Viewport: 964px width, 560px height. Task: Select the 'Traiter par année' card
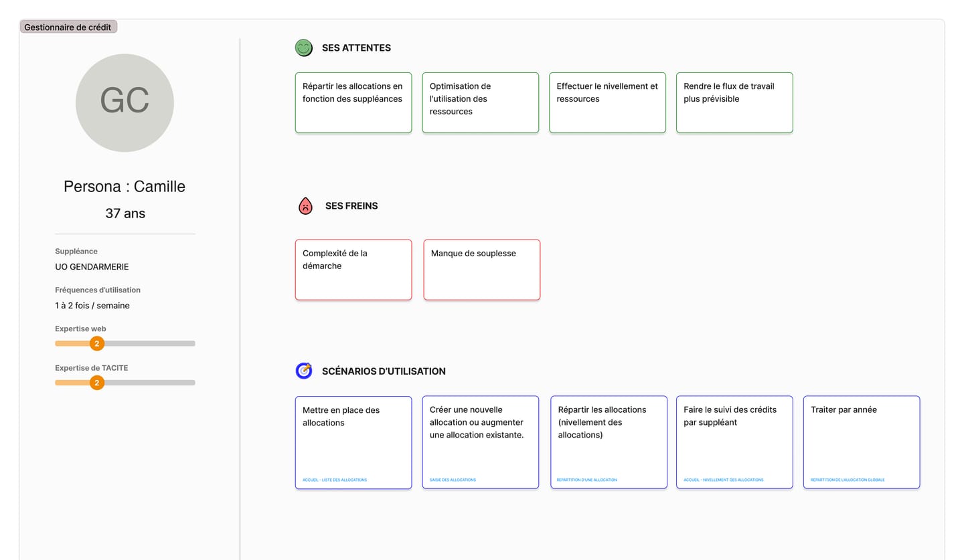click(x=862, y=442)
